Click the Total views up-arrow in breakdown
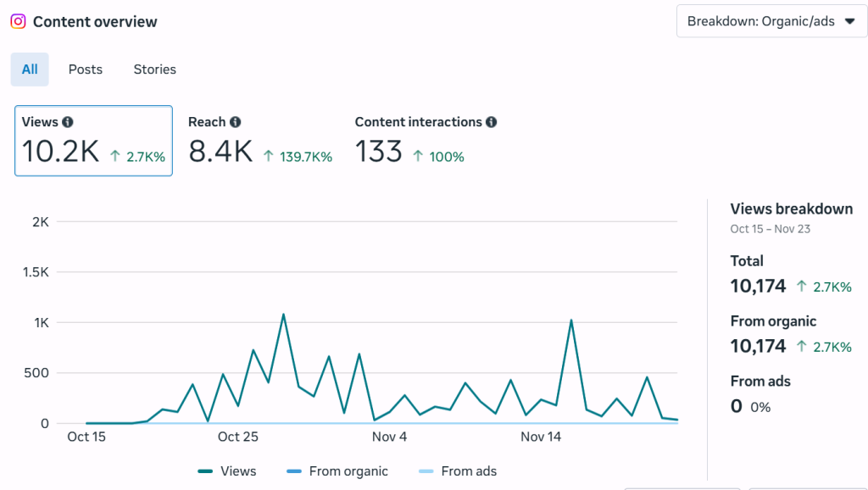 (802, 287)
